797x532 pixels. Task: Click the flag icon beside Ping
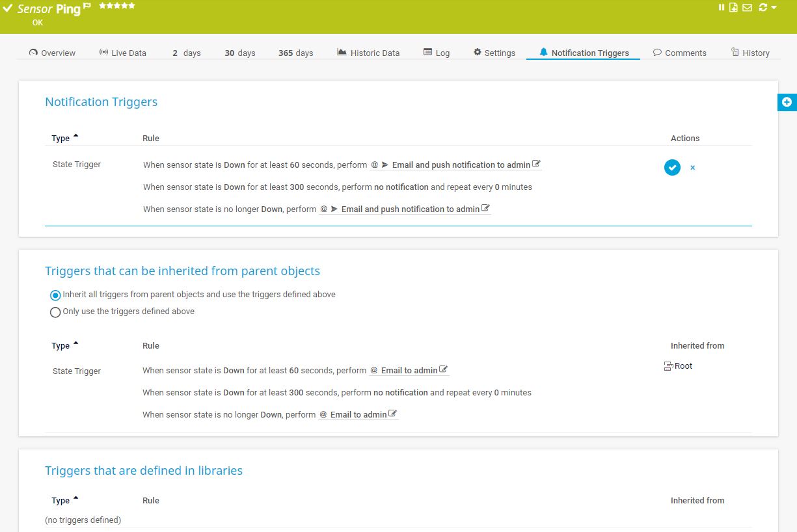pyautogui.click(x=87, y=7)
